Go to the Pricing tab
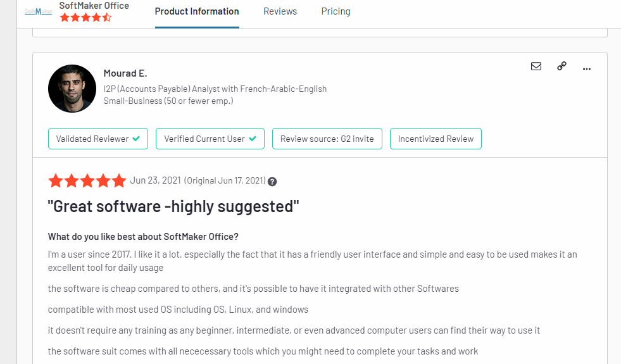 336,11
